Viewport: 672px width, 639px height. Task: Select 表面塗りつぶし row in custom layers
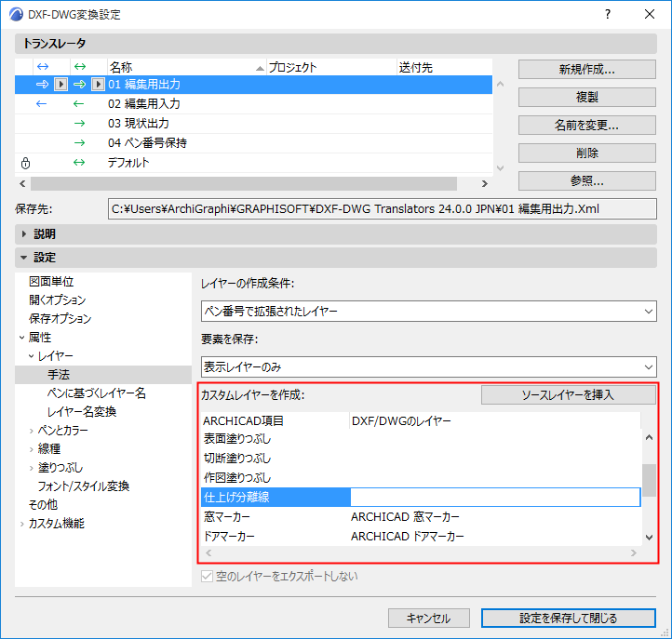421,439
